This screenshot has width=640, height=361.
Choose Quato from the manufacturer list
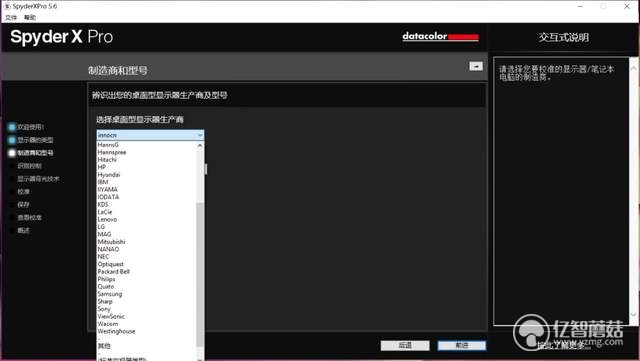click(x=147, y=286)
